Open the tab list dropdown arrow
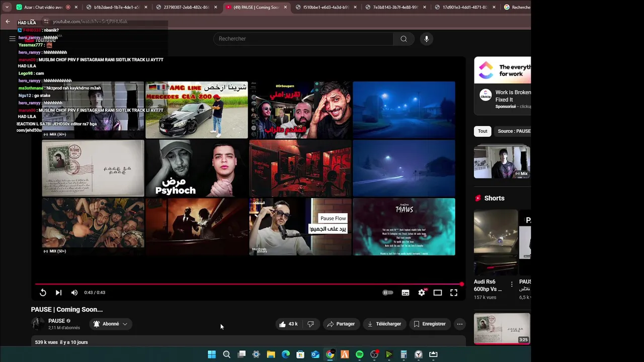The image size is (644, 362). (x=7, y=7)
